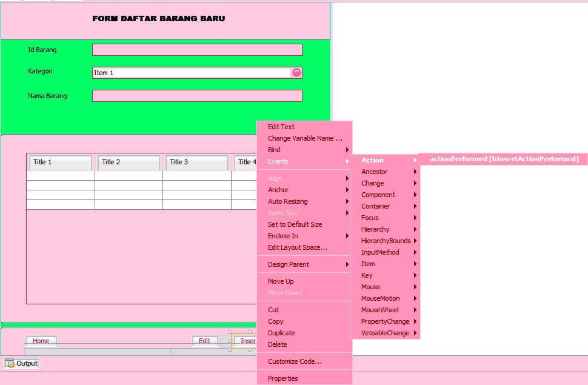Expand the Container events submenu
Image resolution: width=588 pixels, height=385 pixels.
(x=385, y=206)
